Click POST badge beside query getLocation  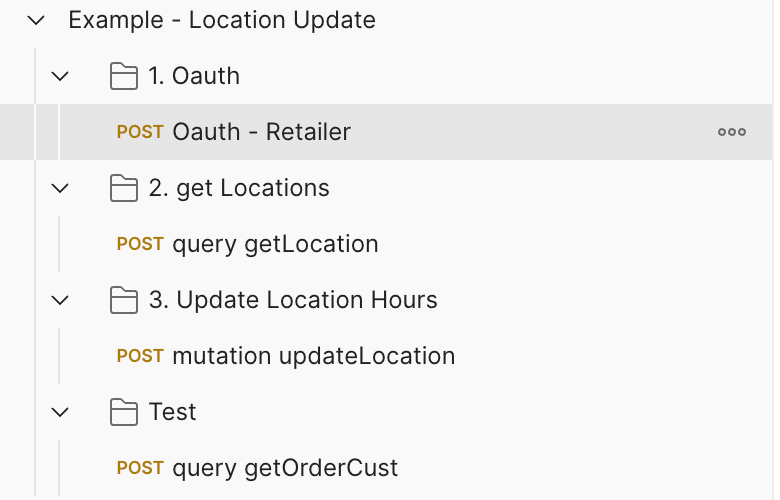140,244
